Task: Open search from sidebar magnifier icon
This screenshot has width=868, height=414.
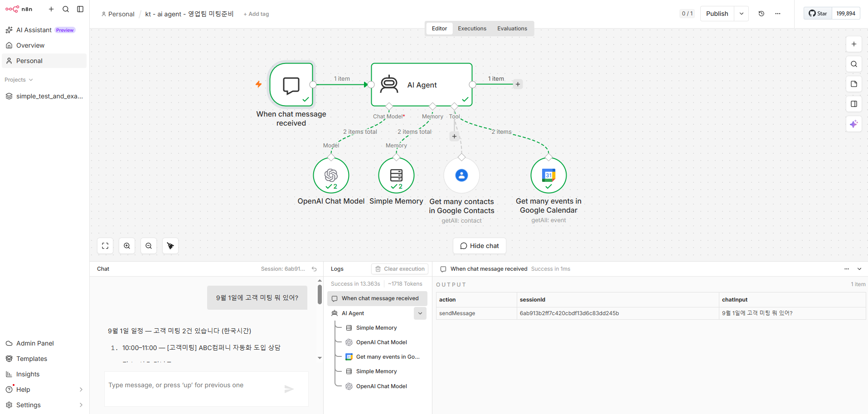Action: click(66, 9)
